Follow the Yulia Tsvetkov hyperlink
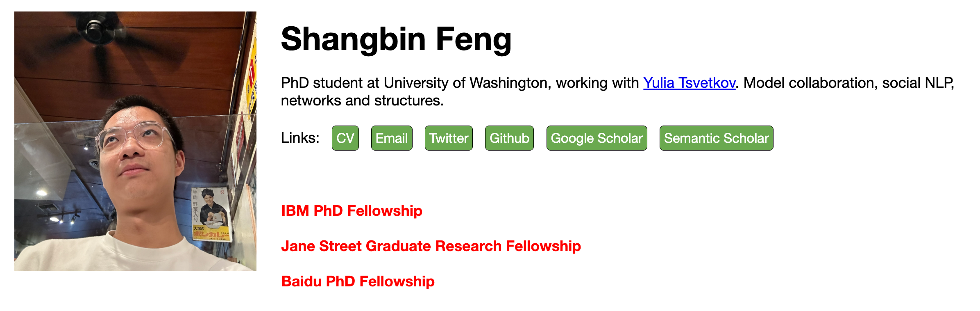Viewport: 980px width, 311px height. tap(689, 83)
